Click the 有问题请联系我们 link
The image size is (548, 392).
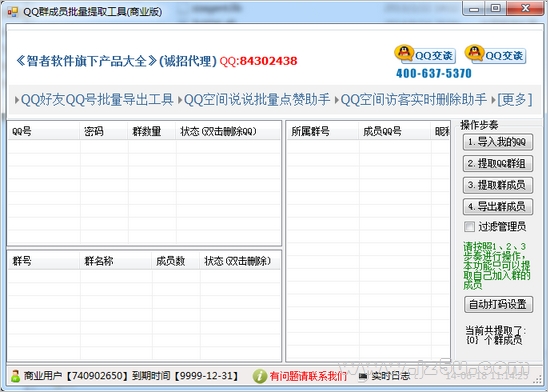click(x=308, y=376)
